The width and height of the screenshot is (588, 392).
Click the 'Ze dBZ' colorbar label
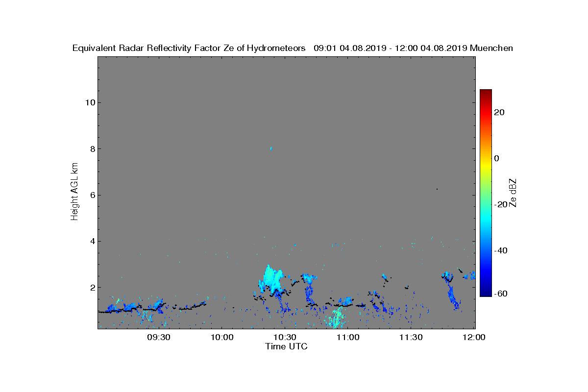coord(514,193)
